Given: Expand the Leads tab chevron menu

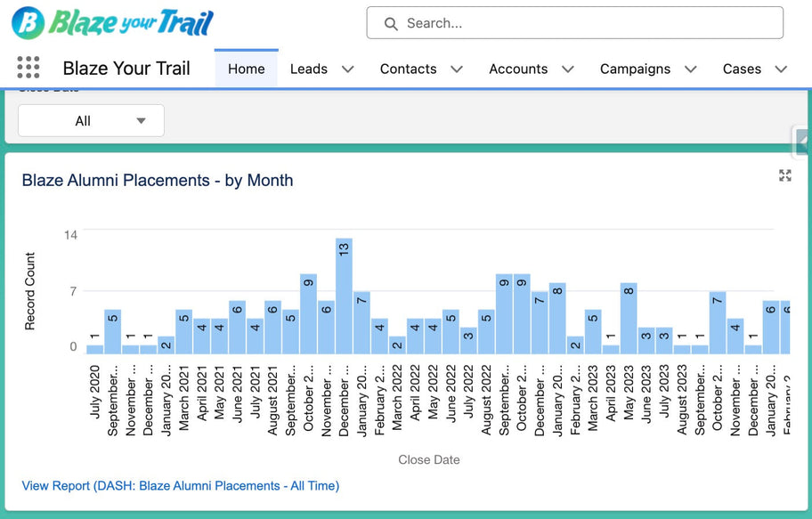Looking at the screenshot, I should point(348,69).
